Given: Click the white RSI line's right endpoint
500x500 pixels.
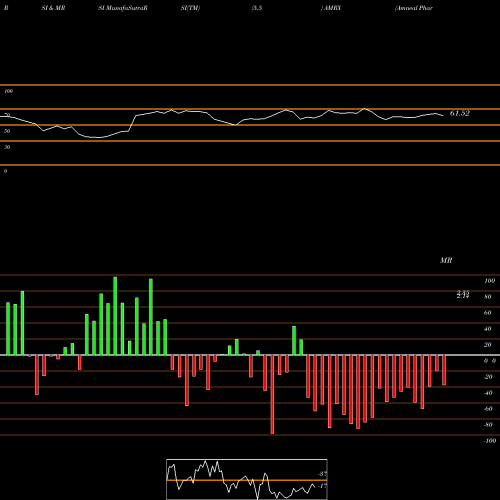Looking at the screenshot, I should [443, 116].
